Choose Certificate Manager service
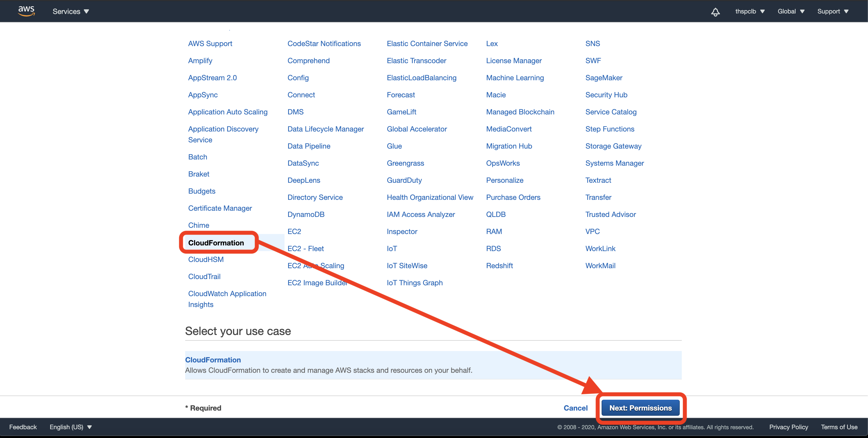Screen dimensions: 868x438 pos(220,208)
